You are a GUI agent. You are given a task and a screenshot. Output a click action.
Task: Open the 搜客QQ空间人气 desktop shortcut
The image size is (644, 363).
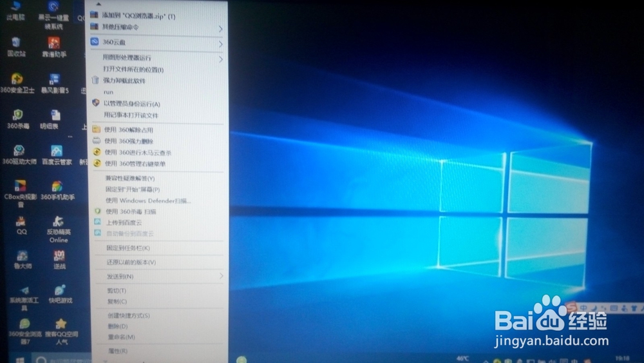tap(61, 331)
